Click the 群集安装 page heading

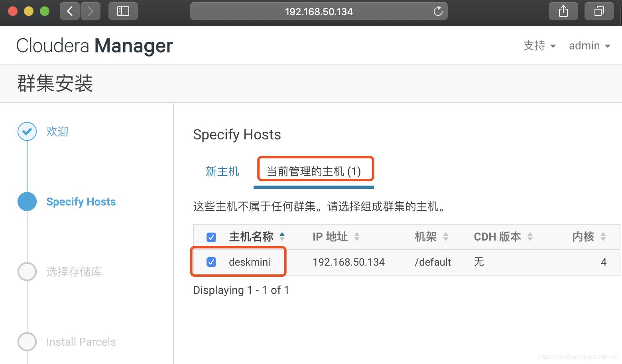[55, 84]
